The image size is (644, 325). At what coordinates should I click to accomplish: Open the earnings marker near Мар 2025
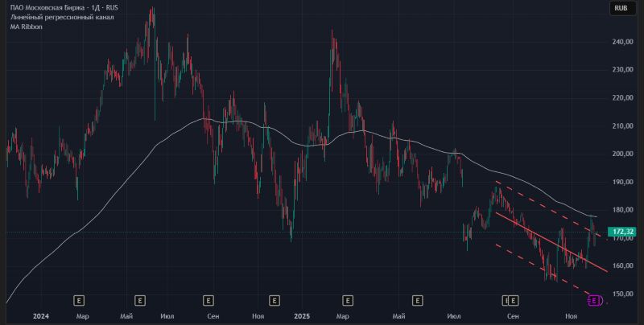pos(347,301)
